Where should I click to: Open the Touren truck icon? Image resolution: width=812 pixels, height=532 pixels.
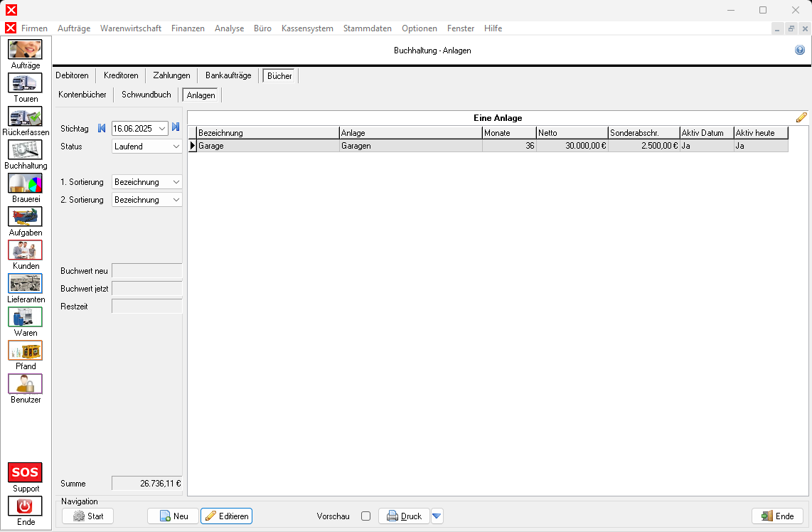coord(25,83)
